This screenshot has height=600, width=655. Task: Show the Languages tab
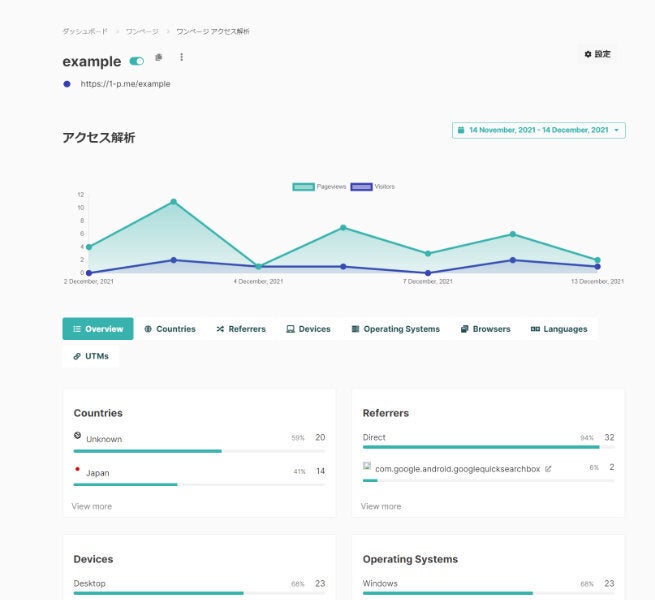(559, 329)
